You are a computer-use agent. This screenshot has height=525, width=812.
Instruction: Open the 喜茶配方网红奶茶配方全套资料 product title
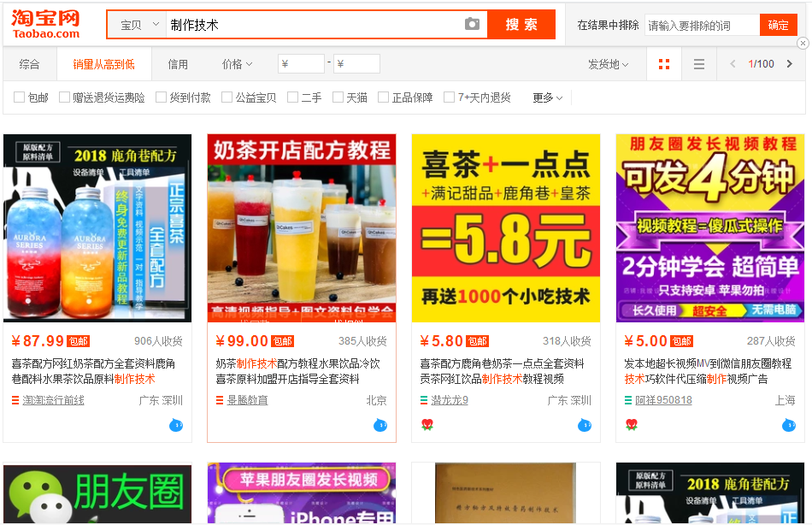(93, 371)
